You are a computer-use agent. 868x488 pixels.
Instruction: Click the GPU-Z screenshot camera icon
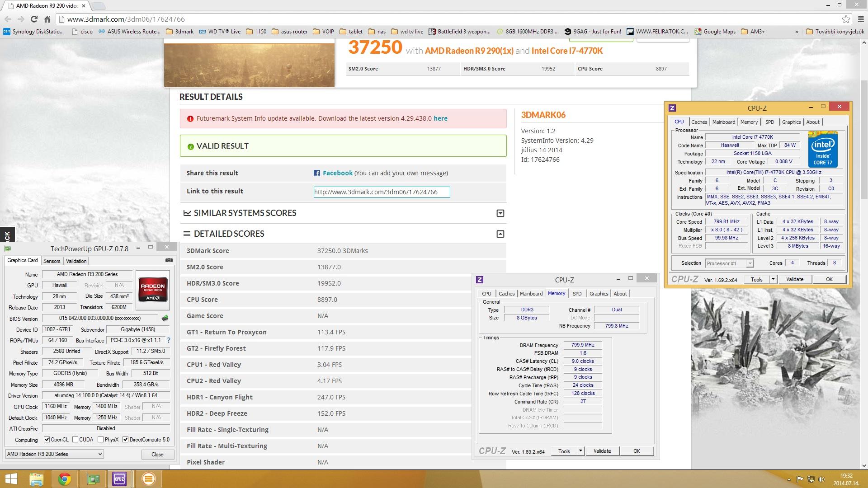169,260
